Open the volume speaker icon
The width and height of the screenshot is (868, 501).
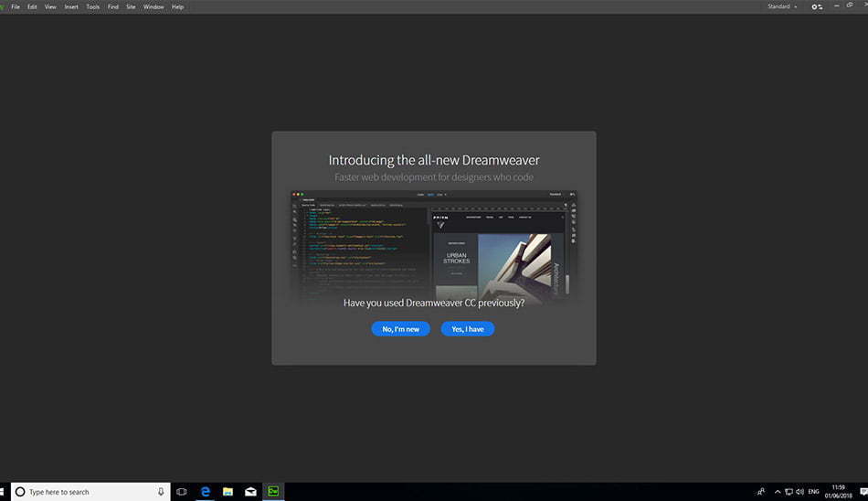tap(799, 492)
